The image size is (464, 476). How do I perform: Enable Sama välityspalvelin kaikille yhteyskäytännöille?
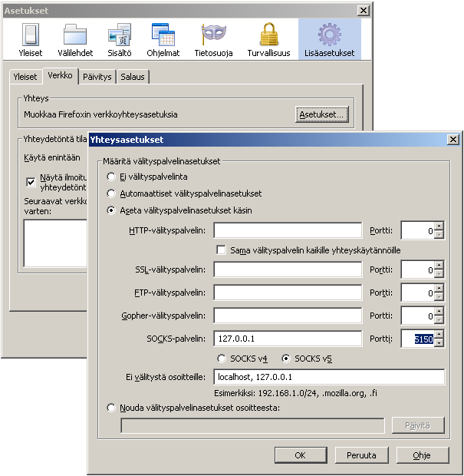click(x=222, y=250)
